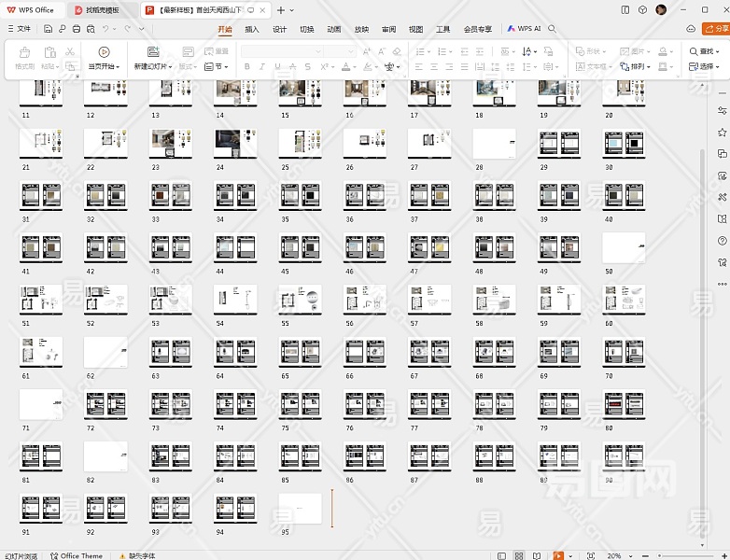
Task: Click the New Slide (新建幻灯片) icon
Action: point(152,53)
